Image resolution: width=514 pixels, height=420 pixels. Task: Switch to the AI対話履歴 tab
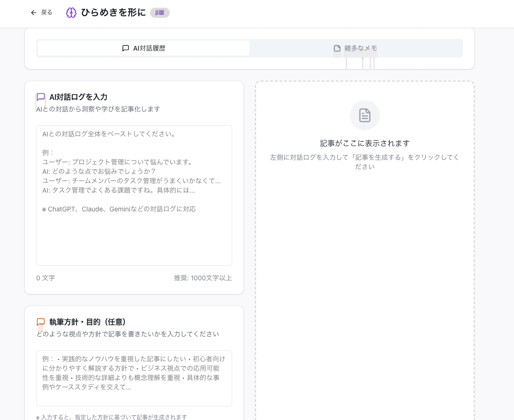click(144, 48)
